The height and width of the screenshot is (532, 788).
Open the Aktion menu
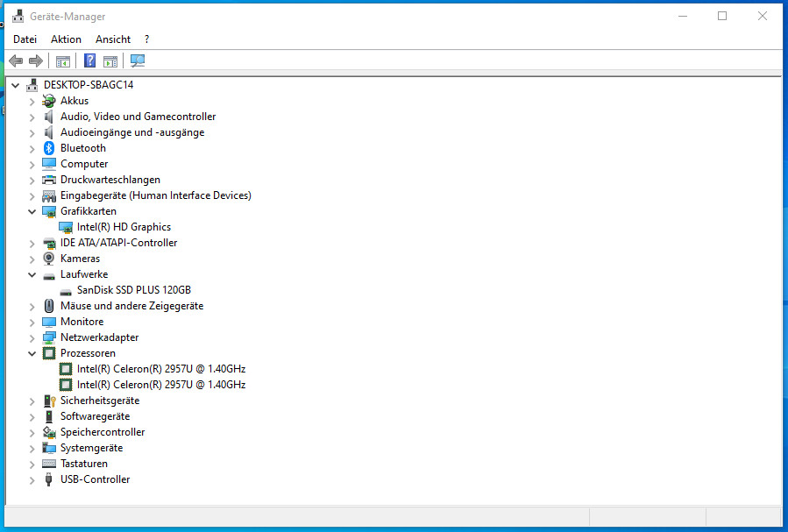(66, 39)
